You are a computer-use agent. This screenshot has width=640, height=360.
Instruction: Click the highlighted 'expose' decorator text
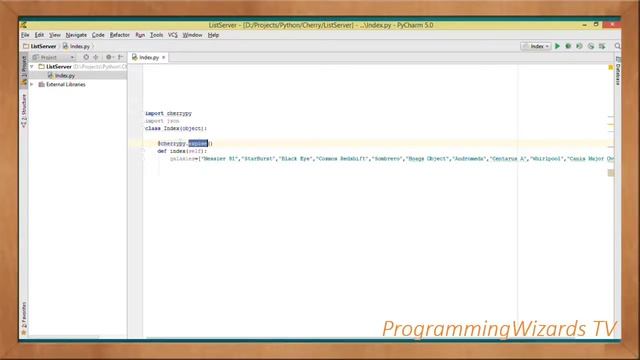[198, 143]
